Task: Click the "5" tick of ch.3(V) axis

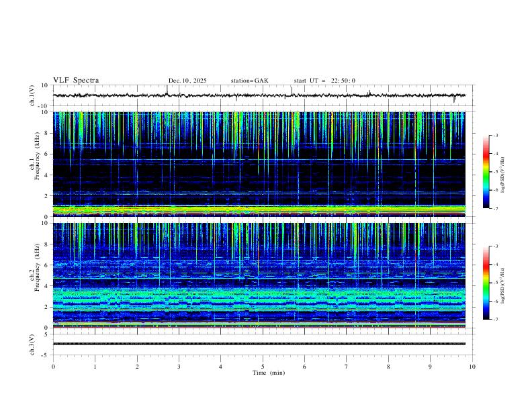Action: (47, 334)
